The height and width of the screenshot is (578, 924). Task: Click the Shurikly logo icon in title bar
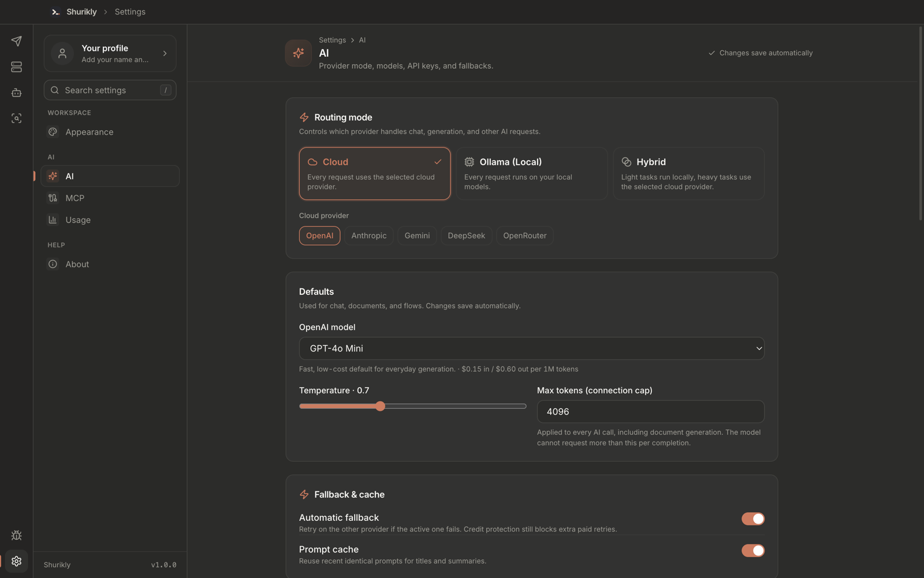click(x=55, y=12)
